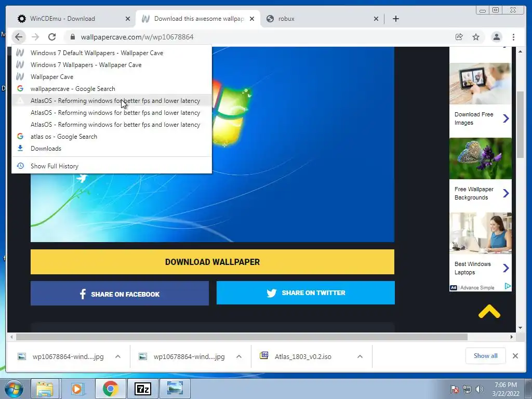Click the tablet photo ad thumbnail
This screenshot has width=532, height=399.
point(481,84)
